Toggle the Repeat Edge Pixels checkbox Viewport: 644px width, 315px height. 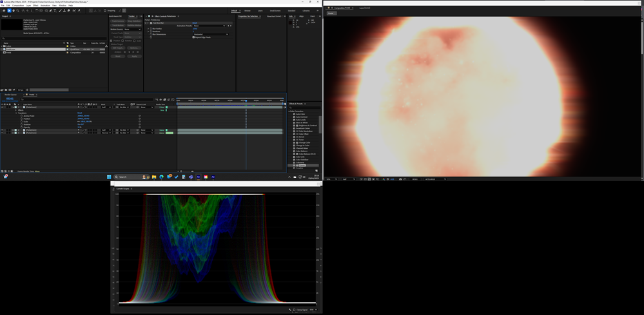[193, 37]
